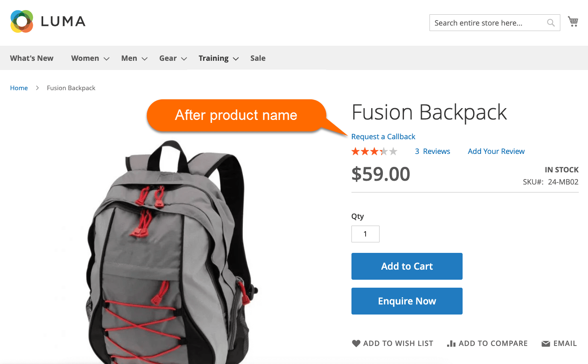This screenshot has width=588, height=364.
Task: Click the Add to Compare bar-chart icon
Action: [x=451, y=343]
